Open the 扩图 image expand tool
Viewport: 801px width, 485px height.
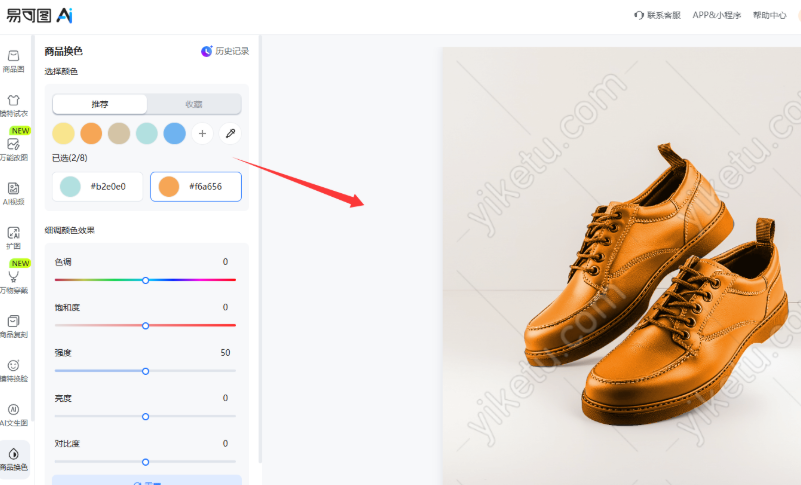click(14, 237)
